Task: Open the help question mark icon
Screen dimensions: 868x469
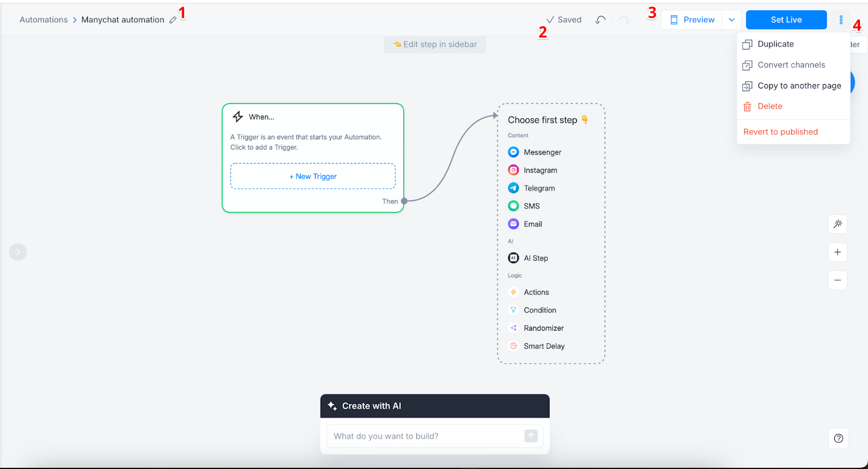Action: 838,438
